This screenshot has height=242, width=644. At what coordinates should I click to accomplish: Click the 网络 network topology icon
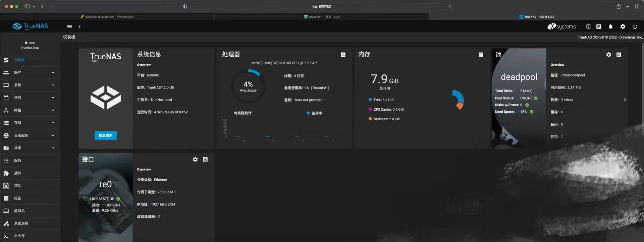click(x=6, y=110)
